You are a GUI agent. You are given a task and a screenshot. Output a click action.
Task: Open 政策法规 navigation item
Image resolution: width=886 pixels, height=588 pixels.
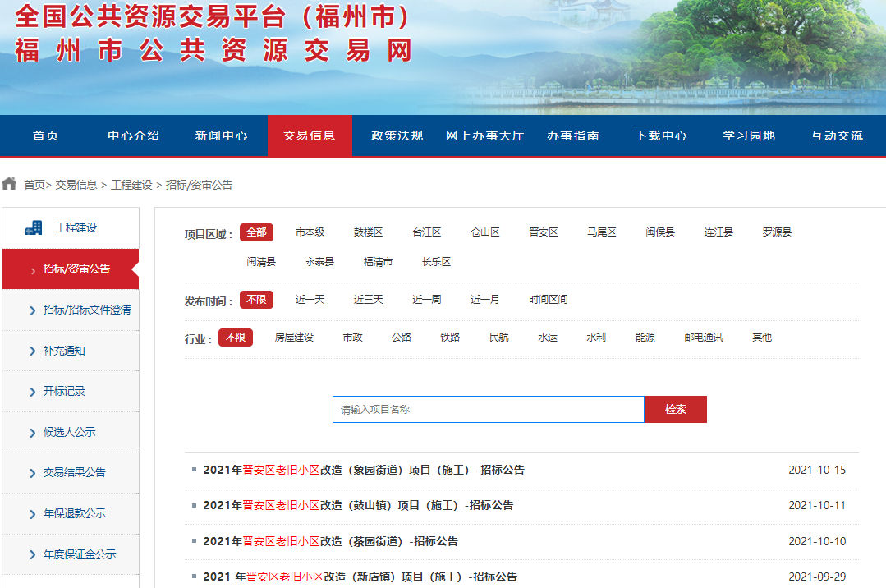397,136
